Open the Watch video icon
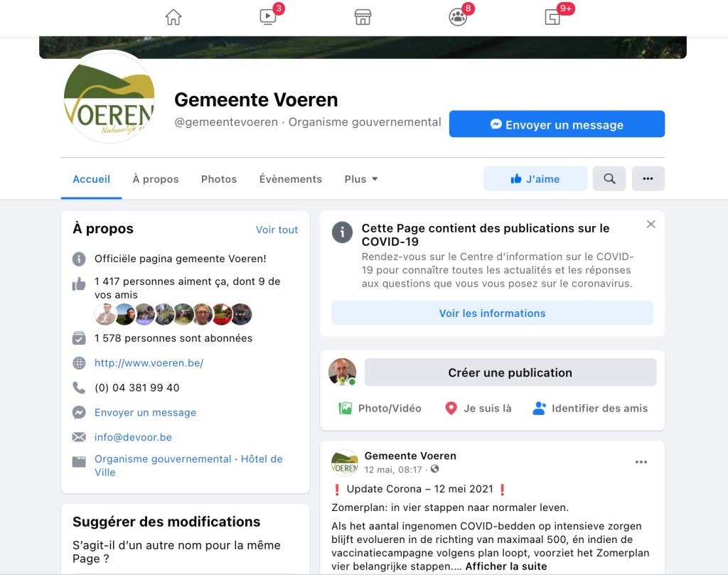728x575 pixels. click(268, 17)
